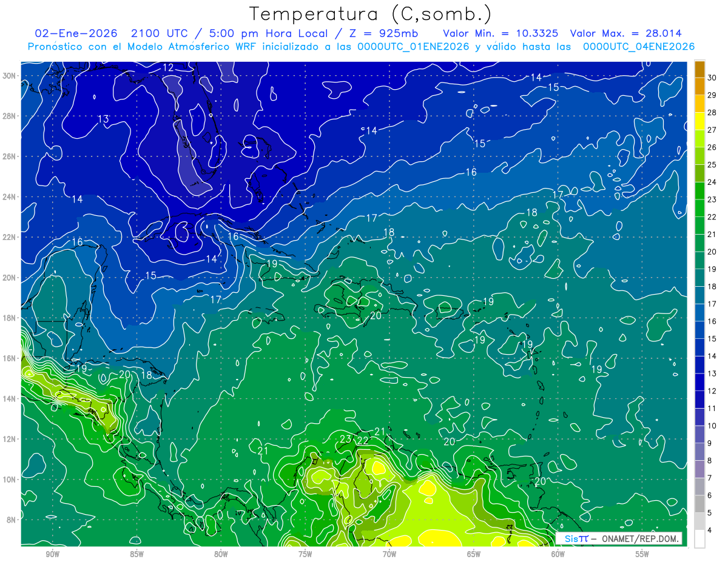The width and height of the screenshot is (728, 562).
Task: Click the '14N' latitude axis label
Action: 9,398
